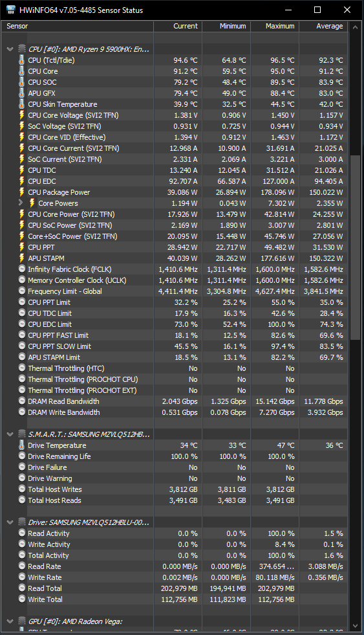Click the HWiNFO64 app icon in title bar
The height and width of the screenshot is (635, 364).
[x=10, y=10]
